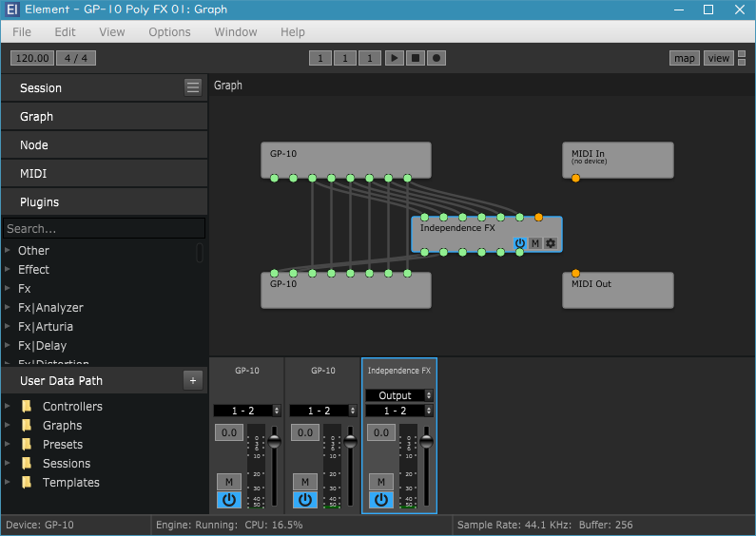Screen dimensions: 756x536
Task: Open the View menu
Action: [112, 31]
